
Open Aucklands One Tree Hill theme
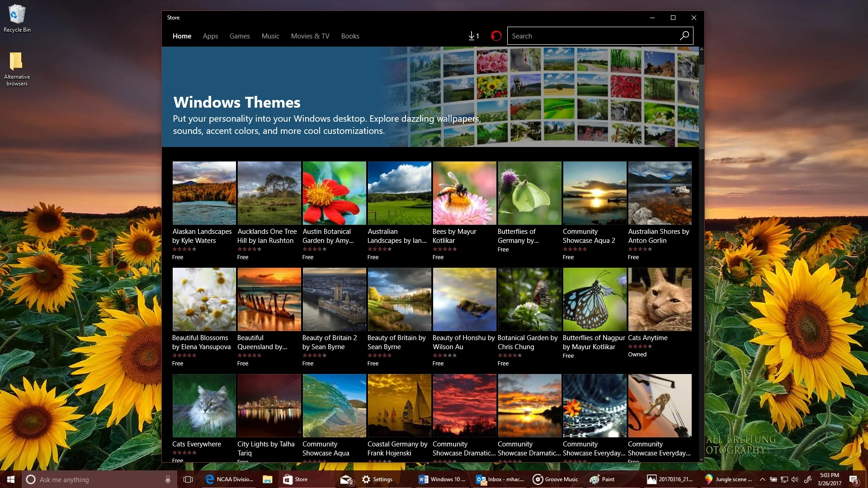[269, 211]
